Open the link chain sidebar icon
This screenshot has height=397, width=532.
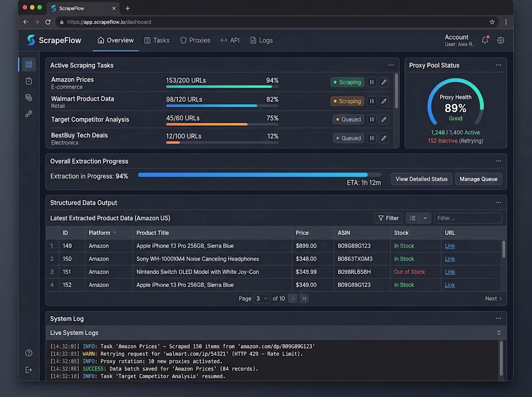tap(29, 114)
